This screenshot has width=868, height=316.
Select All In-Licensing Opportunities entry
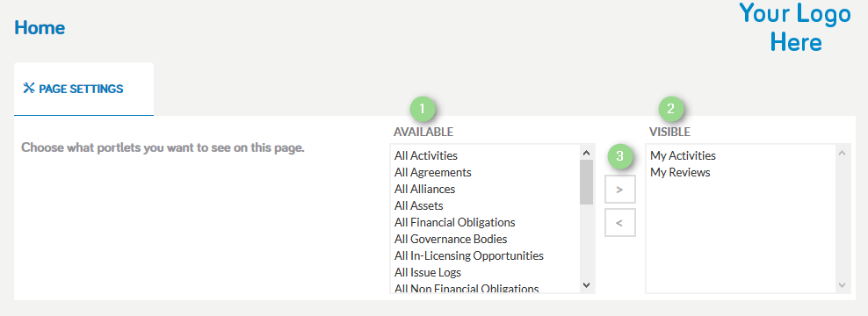[x=469, y=255]
